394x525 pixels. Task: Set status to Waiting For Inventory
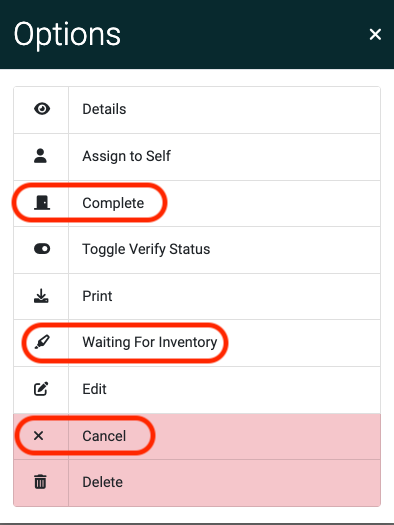[197, 343]
